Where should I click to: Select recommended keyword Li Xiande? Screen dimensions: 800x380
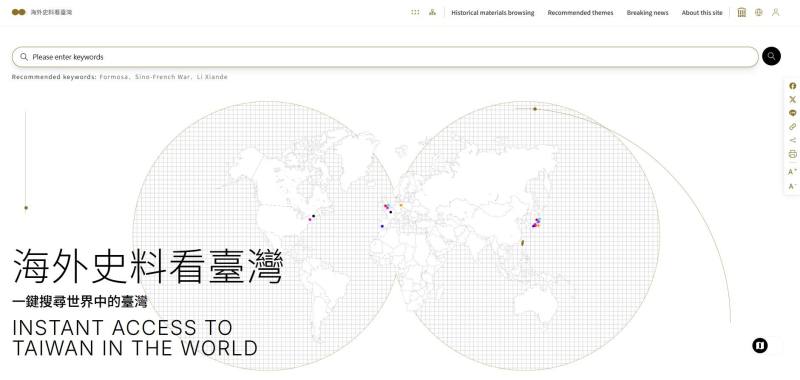tap(212, 77)
